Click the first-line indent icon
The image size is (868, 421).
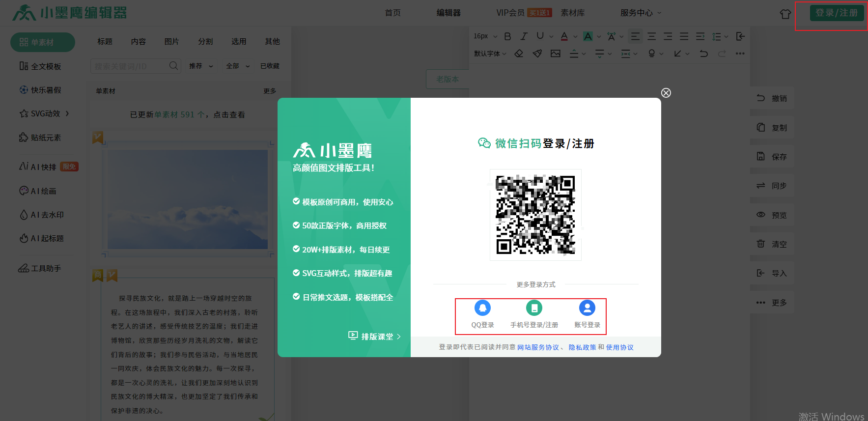[x=700, y=36]
